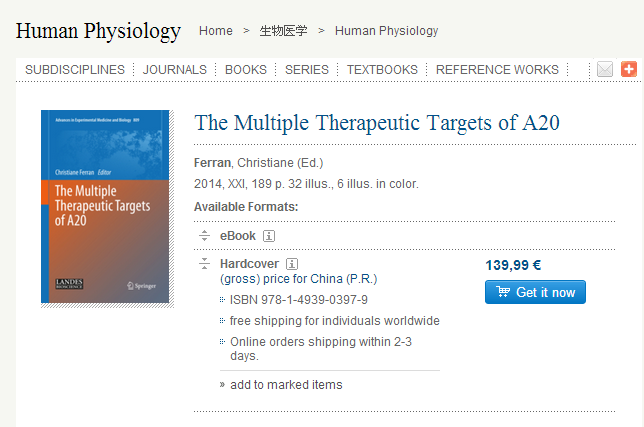
Task: Open REFERENCE WORKS in navigation
Action: coord(497,70)
